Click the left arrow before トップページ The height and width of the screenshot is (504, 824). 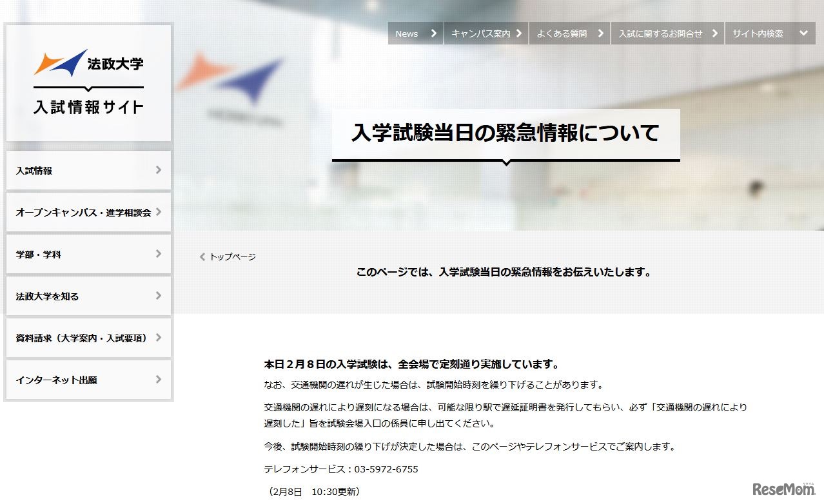point(202,257)
